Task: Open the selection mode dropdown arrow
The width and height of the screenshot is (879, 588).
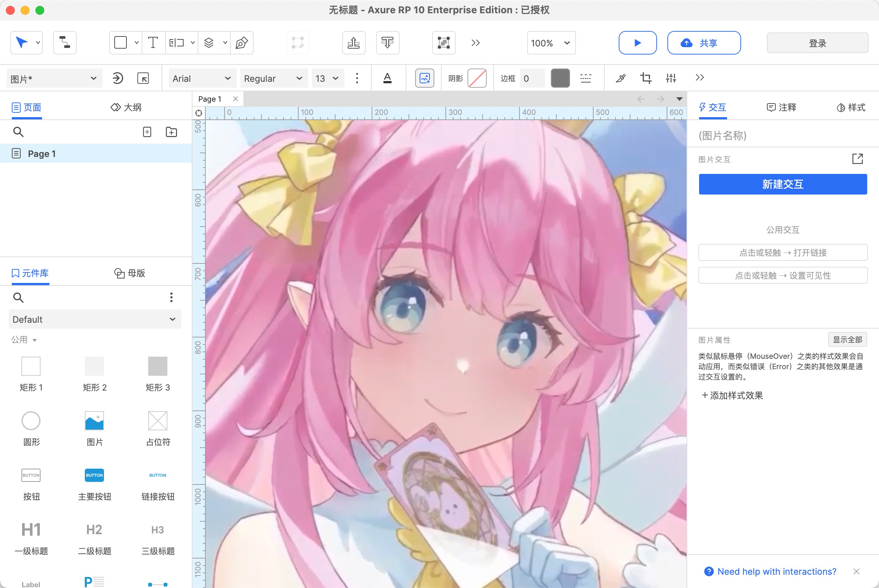Action: coord(38,43)
